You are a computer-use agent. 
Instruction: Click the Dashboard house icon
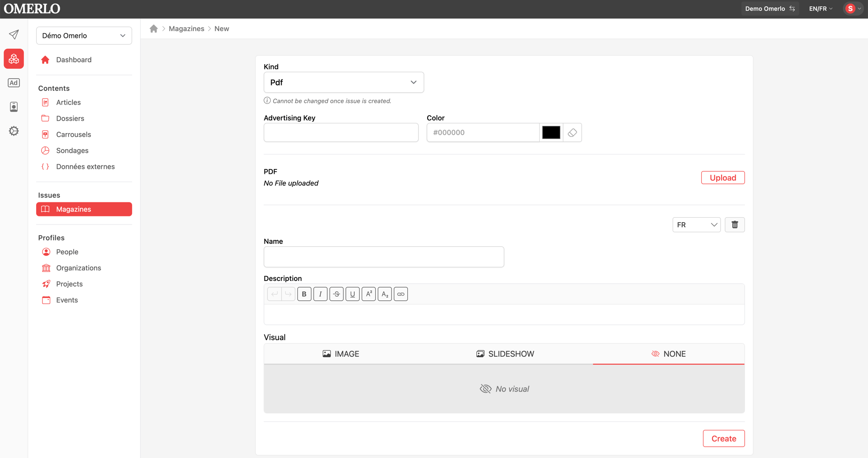pyautogui.click(x=45, y=60)
